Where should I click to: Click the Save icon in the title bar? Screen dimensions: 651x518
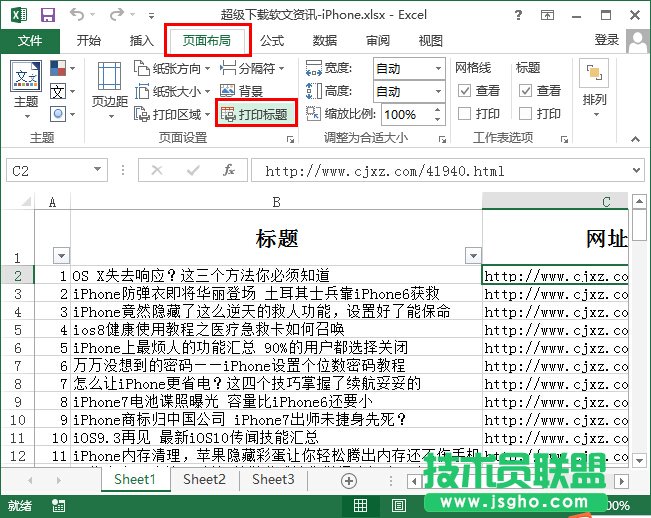point(47,15)
